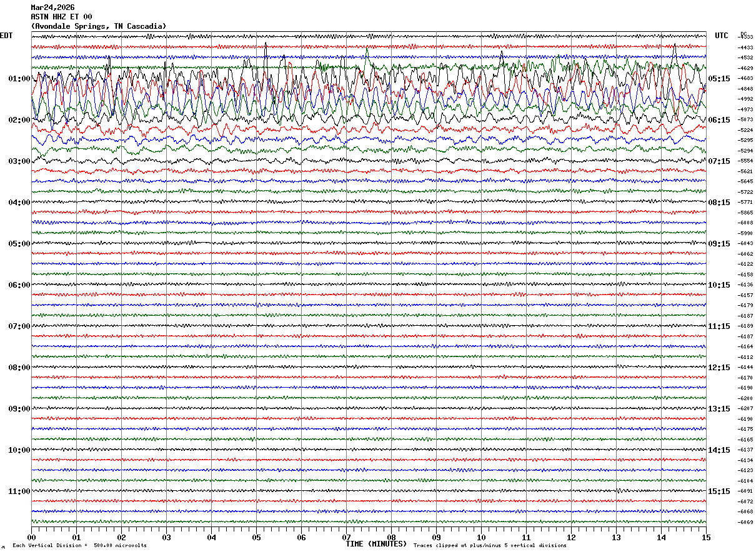
Task: Click the station name Avondale Springs, TN Cascadia
Action: coord(99,26)
